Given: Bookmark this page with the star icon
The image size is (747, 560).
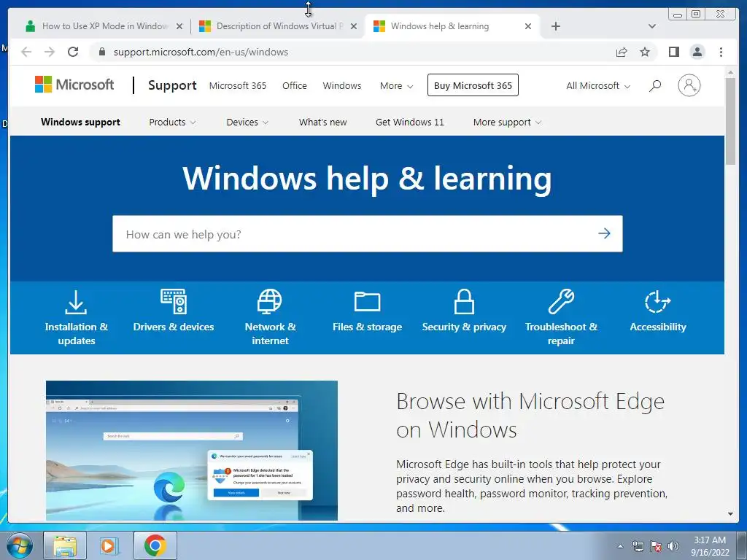Looking at the screenshot, I should (x=645, y=52).
